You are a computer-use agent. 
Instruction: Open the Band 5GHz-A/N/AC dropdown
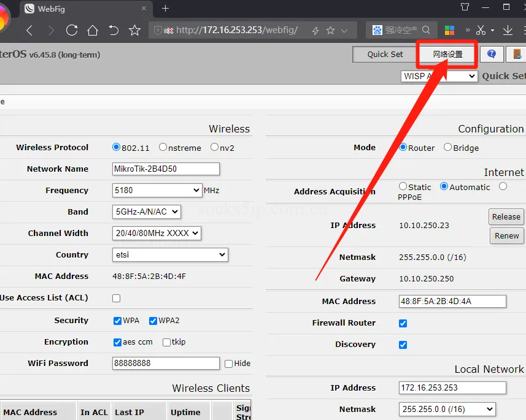point(147,212)
